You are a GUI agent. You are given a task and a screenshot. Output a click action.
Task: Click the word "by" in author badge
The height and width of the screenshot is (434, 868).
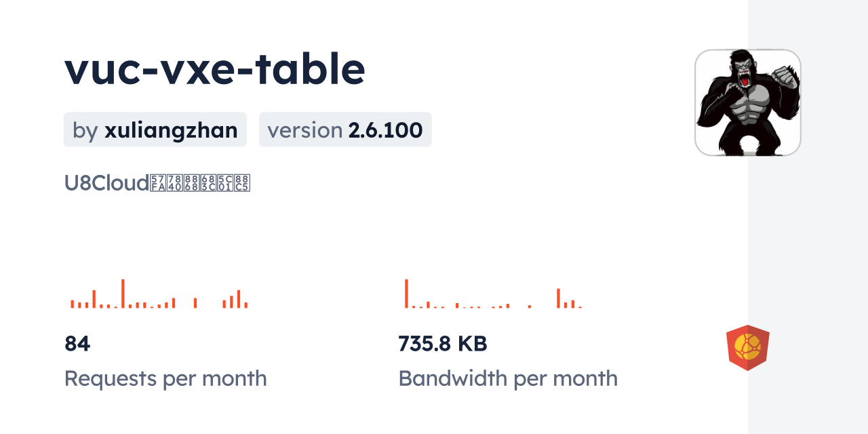coord(85,130)
